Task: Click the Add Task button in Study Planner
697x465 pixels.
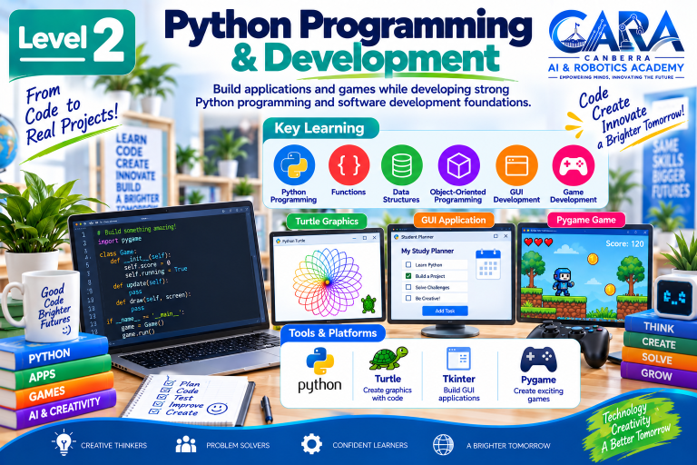Action: (445, 311)
